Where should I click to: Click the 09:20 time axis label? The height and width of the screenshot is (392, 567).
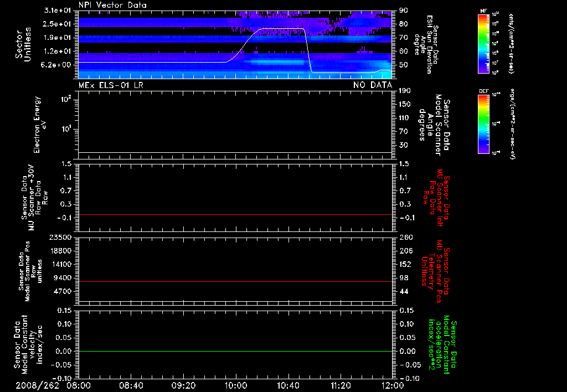click(x=183, y=385)
